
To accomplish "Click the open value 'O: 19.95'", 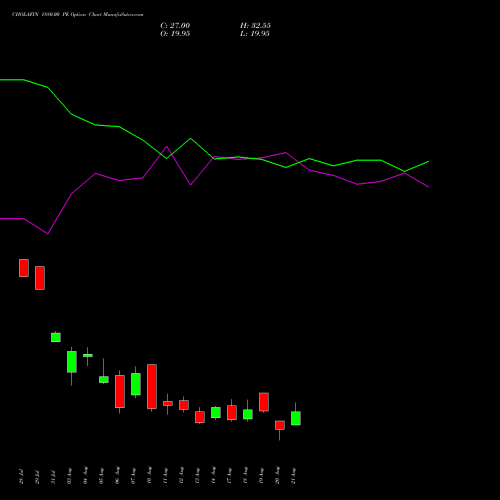I will tap(175, 34).
